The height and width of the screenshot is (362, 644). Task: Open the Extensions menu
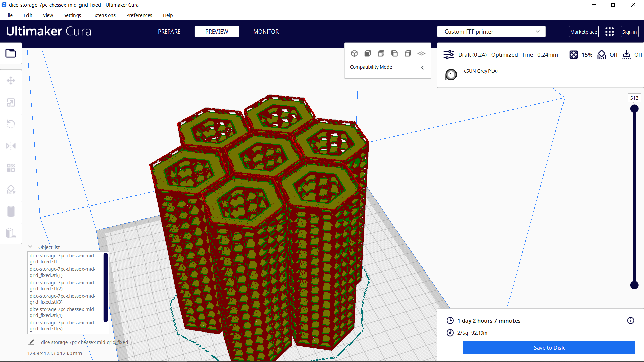[104, 15]
